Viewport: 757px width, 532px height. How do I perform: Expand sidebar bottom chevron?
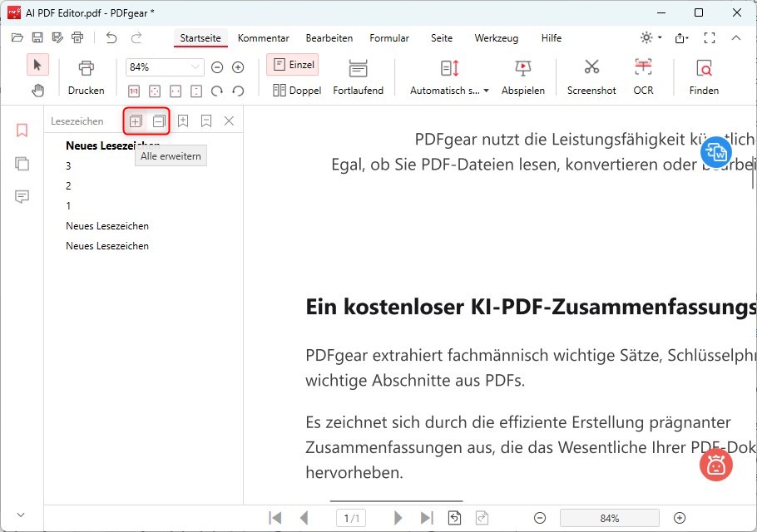click(x=21, y=515)
